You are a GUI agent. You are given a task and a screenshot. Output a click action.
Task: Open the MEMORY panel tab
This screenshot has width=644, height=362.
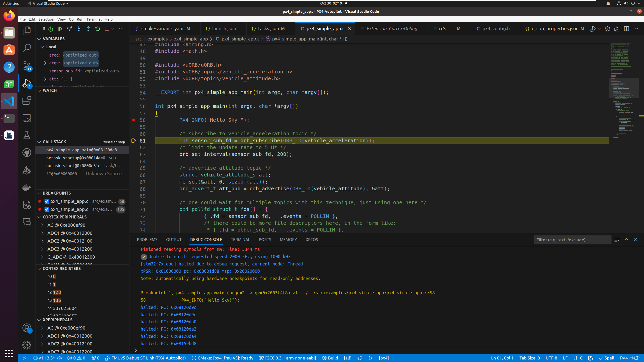coord(288,240)
